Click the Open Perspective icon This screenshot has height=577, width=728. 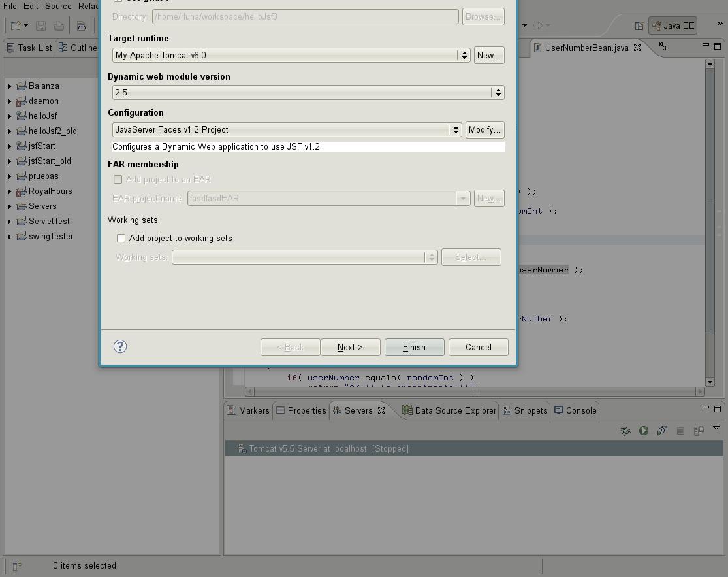[639, 26]
